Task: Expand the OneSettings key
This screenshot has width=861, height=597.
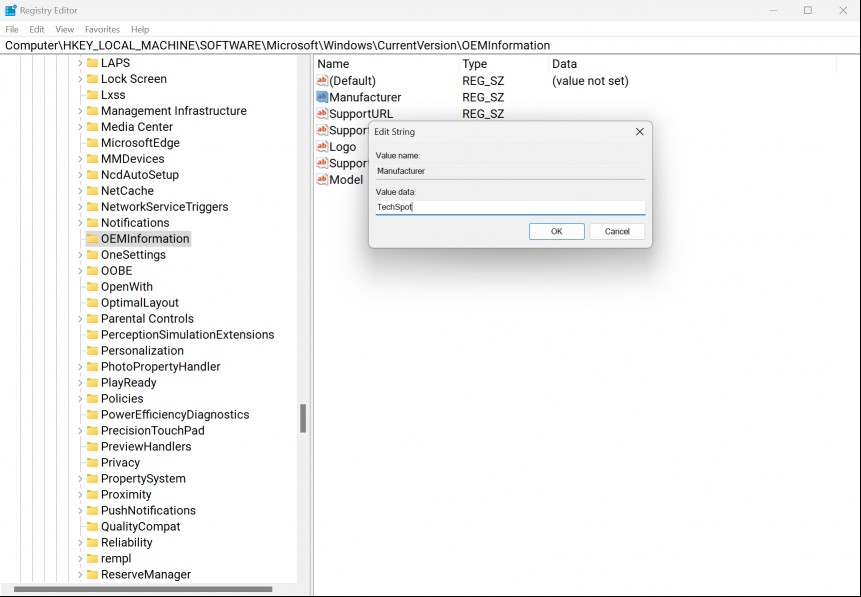Action: [80, 254]
